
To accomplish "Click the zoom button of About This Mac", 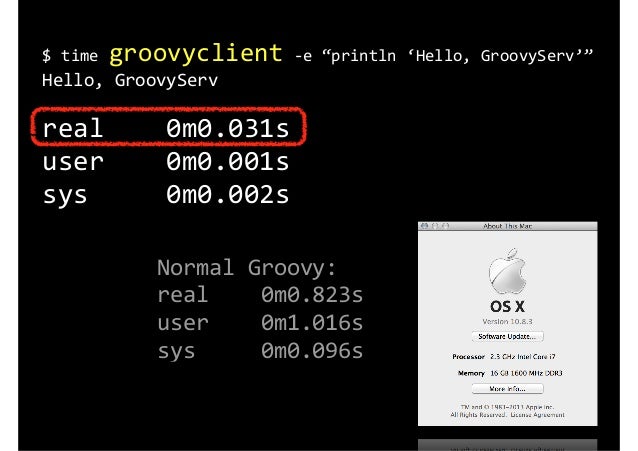I will click(446, 226).
